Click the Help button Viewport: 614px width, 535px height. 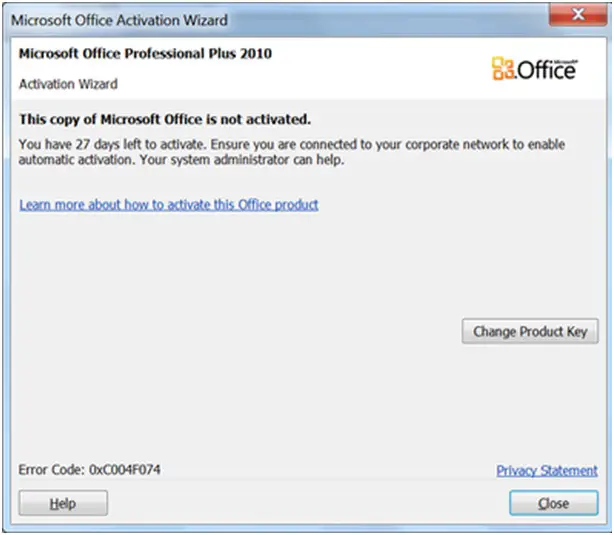(63, 503)
